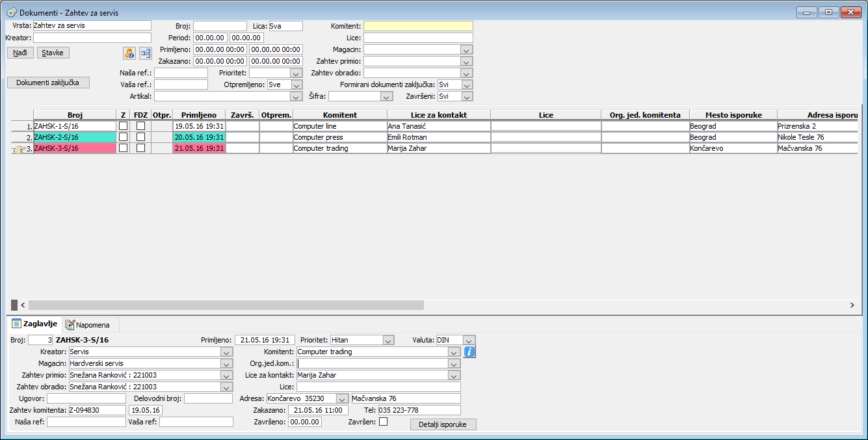Click the Broj filter input field at top
This screenshot has width=868, height=440.
[x=220, y=26]
